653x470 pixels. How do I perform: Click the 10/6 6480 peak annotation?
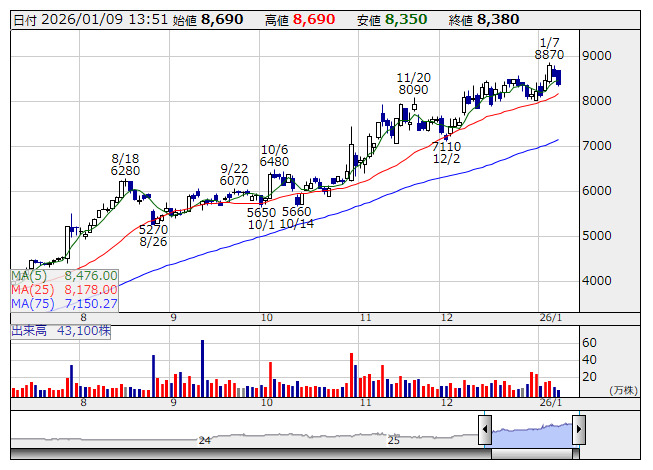pos(274,156)
